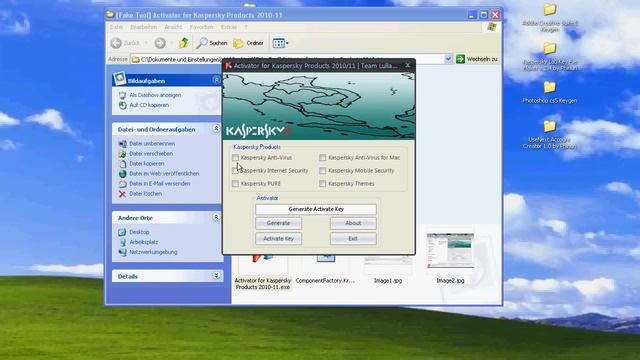The image size is (640, 360).
Task: Select Kaspersky Lab Key File Maker desktop folder
Action: point(550,57)
